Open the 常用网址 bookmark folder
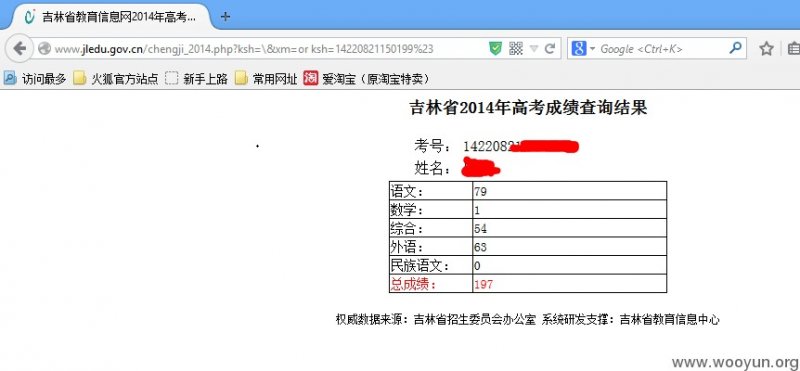The width and height of the screenshot is (800, 371). pyautogui.click(x=266, y=79)
